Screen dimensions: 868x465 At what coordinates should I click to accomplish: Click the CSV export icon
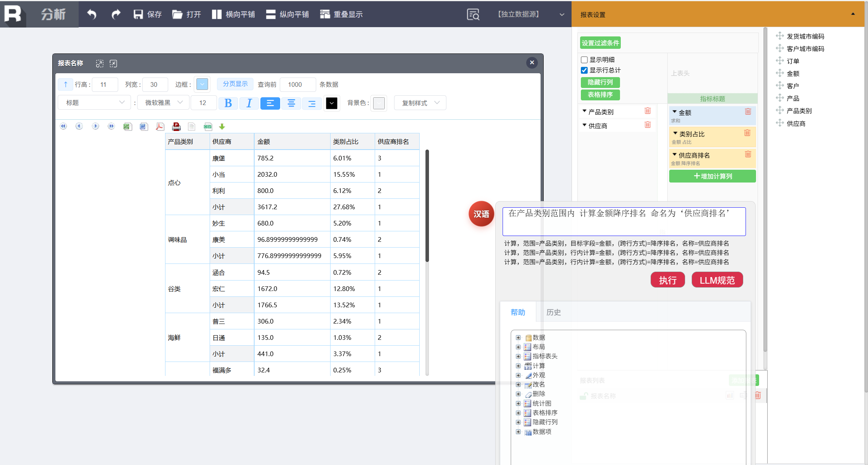208,127
